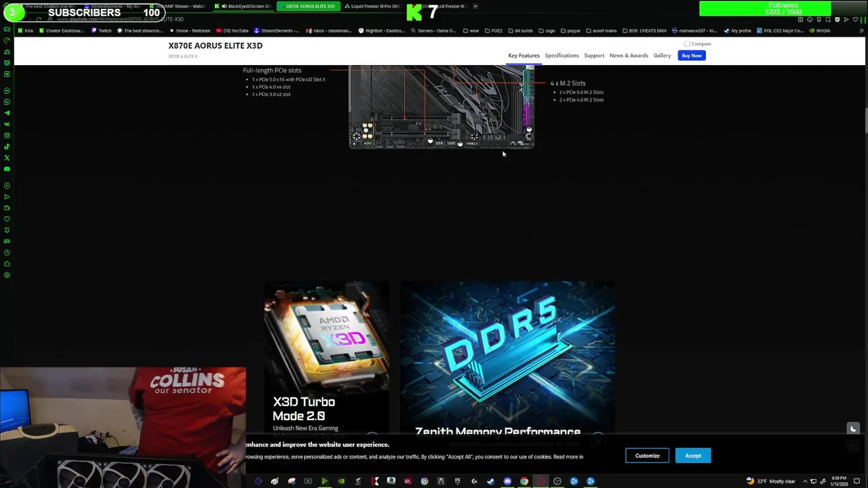
Task: Open the Kick bookmark
Action: click(x=26, y=30)
